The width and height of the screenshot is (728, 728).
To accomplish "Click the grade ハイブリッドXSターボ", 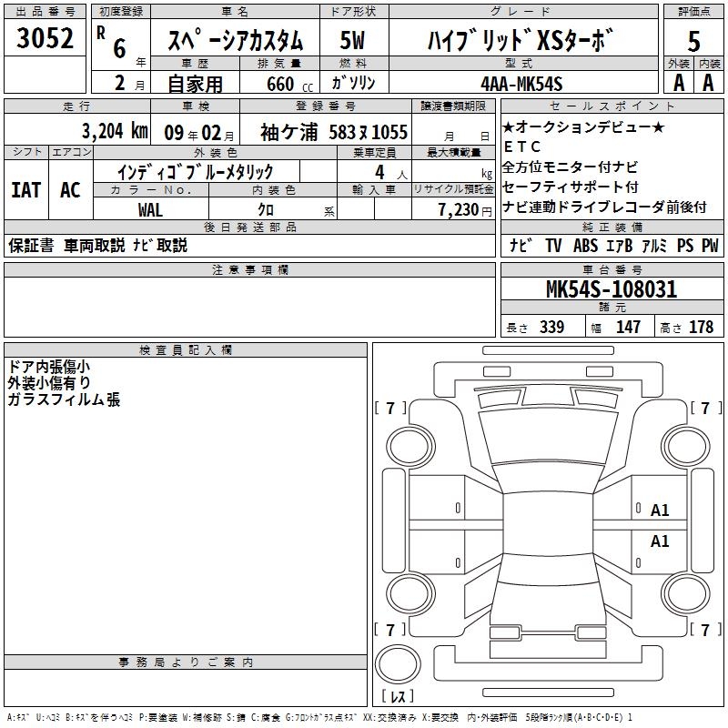I will tap(521, 41).
